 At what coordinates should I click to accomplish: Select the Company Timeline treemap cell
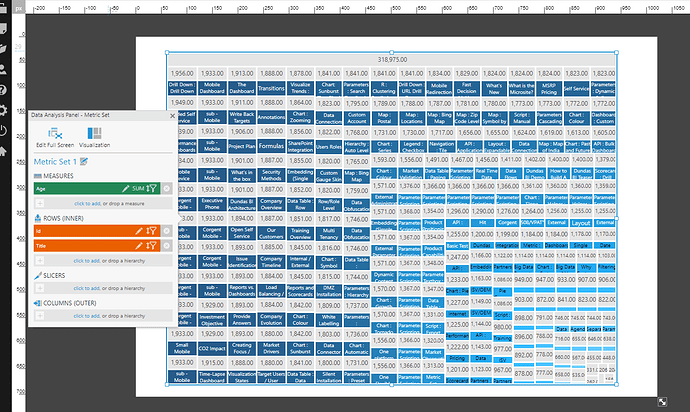pyautogui.click(x=271, y=262)
